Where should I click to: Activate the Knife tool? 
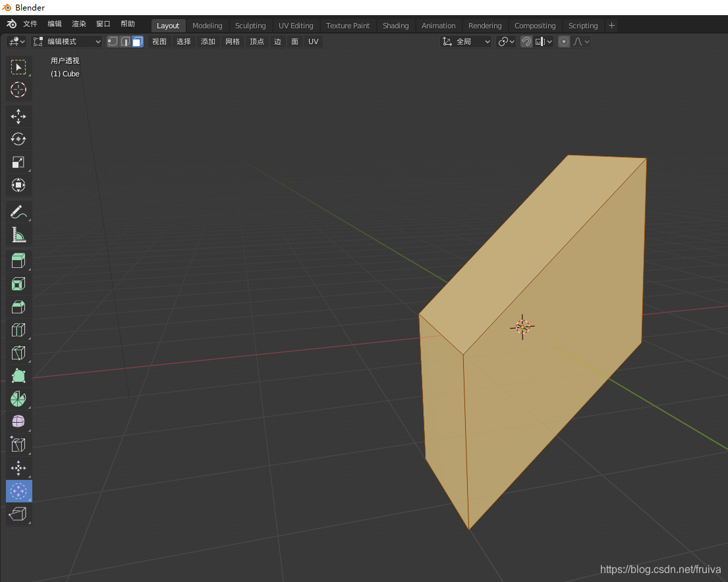(18, 353)
